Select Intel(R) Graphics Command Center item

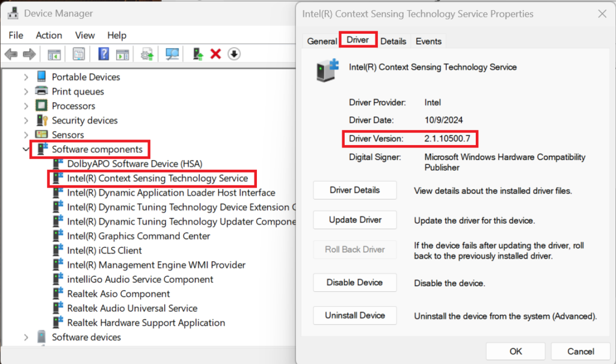tap(138, 236)
